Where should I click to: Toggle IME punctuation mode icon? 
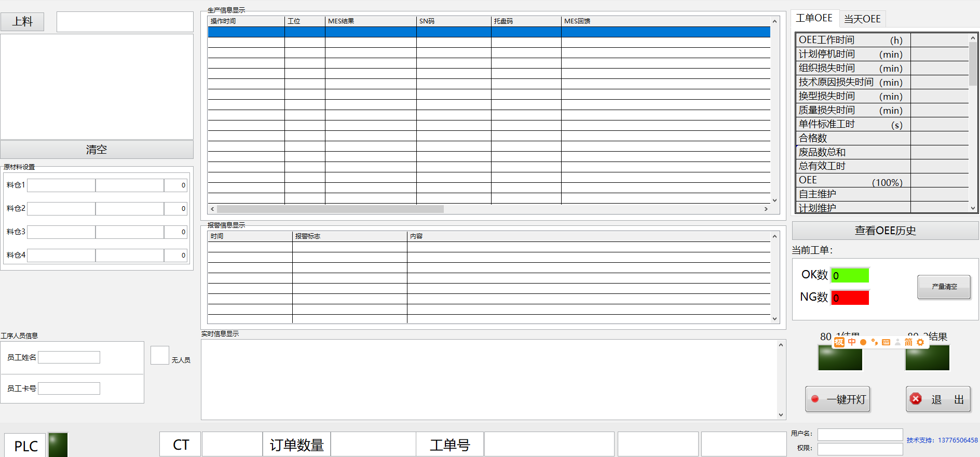pos(875,342)
